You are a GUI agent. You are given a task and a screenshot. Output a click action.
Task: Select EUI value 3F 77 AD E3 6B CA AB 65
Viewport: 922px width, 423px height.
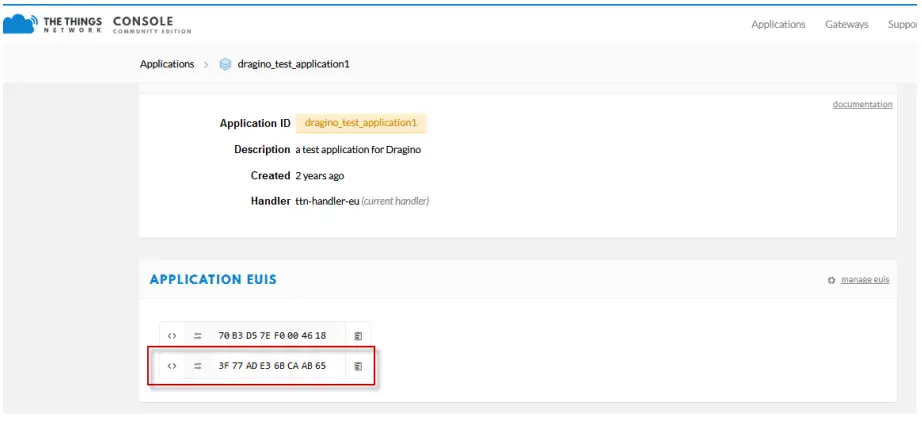click(272, 366)
